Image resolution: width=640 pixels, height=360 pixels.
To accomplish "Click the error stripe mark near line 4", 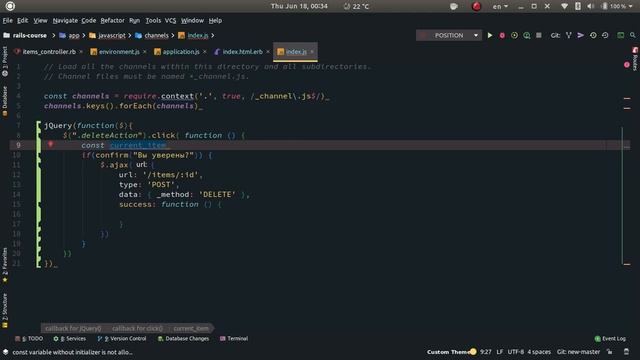I will tap(627, 98).
